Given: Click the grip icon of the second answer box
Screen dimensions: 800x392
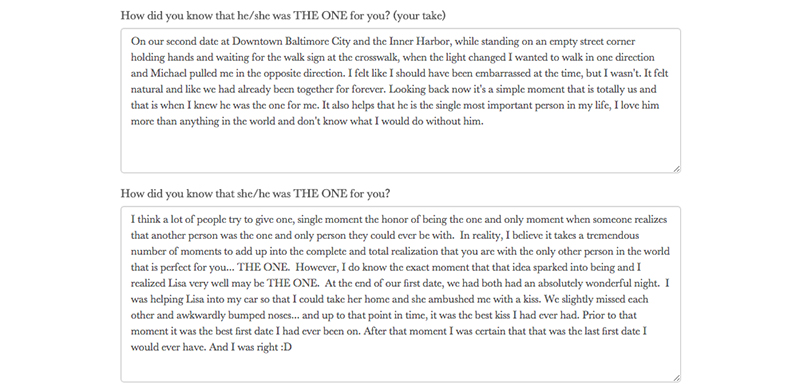Looking at the screenshot, I should coord(677,378).
